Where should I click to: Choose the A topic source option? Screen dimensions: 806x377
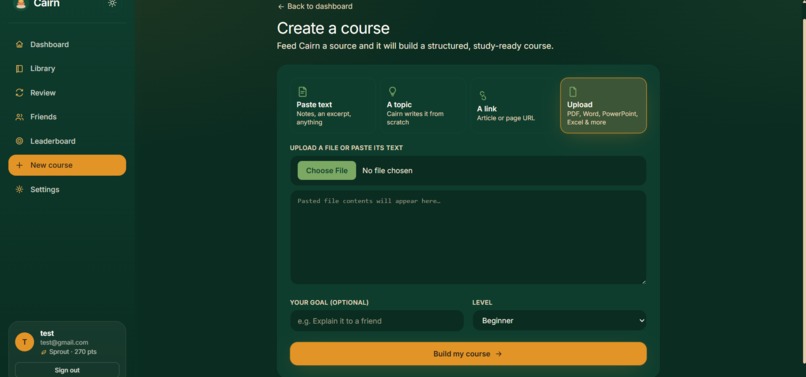point(423,105)
